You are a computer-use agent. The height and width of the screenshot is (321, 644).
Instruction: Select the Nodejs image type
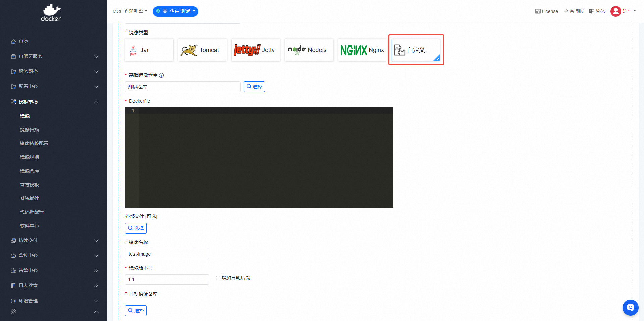pyautogui.click(x=309, y=50)
